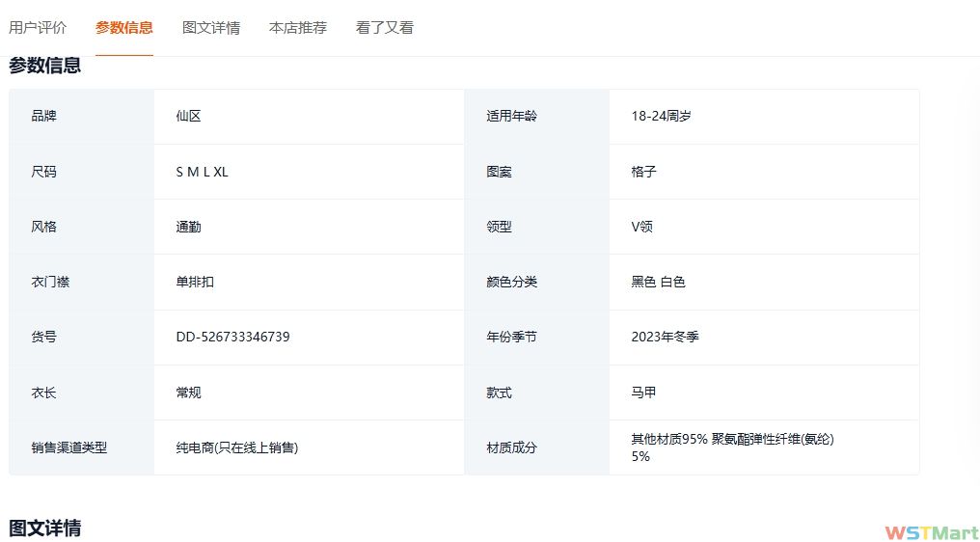Click the placket value 单排扣
This screenshot has width=980, height=542.
coord(195,283)
